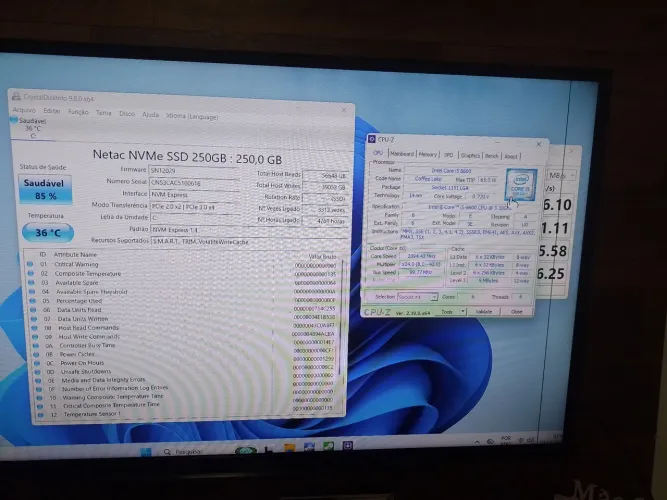Open the Disco menu
Screen dimensions: 667x500
tap(127, 114)
